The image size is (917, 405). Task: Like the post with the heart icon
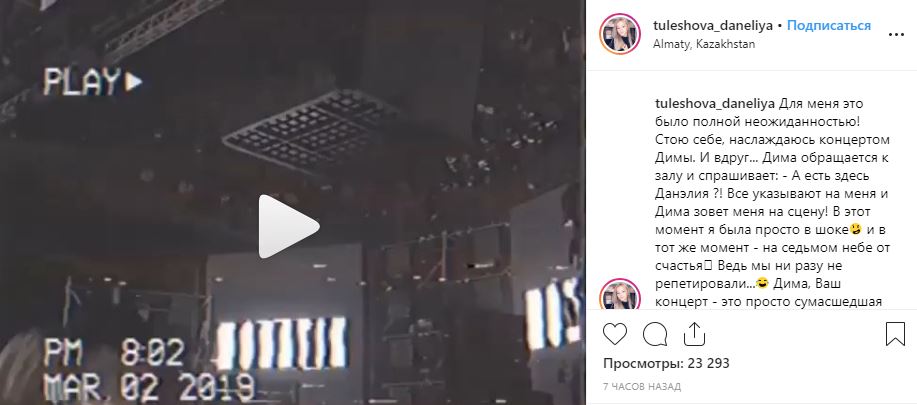(x=615, y=334)
